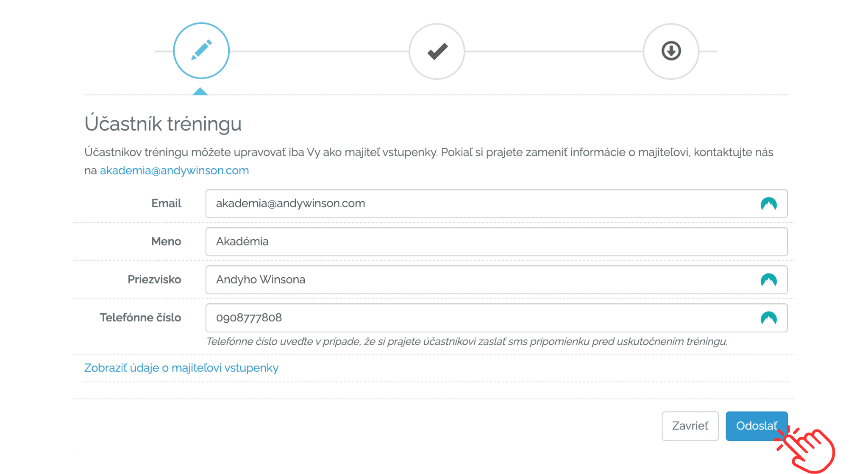
Task: Select the checkmark confirmation step circle
Action: click(437, 51)
